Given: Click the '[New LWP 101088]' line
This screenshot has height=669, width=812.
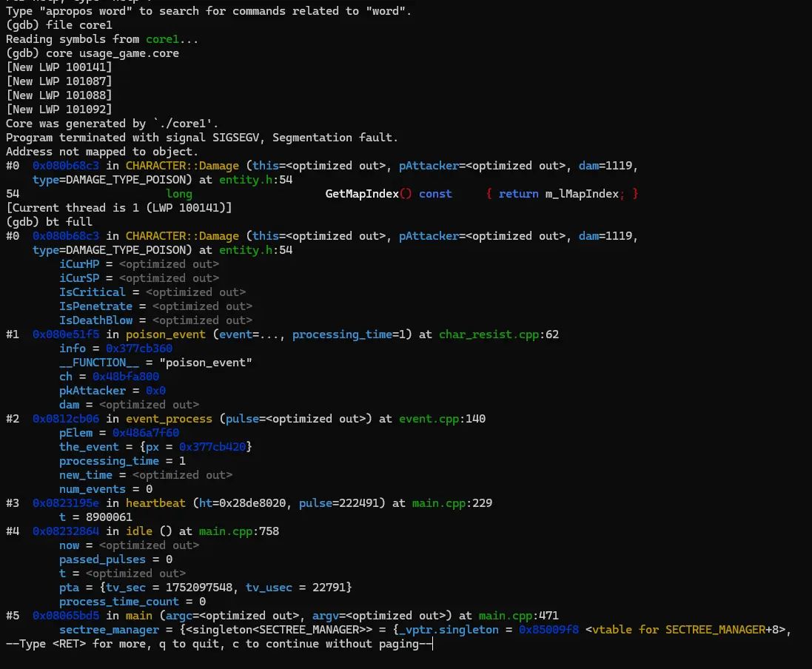Looking at the screenshot, I should [x=59, y=95].
